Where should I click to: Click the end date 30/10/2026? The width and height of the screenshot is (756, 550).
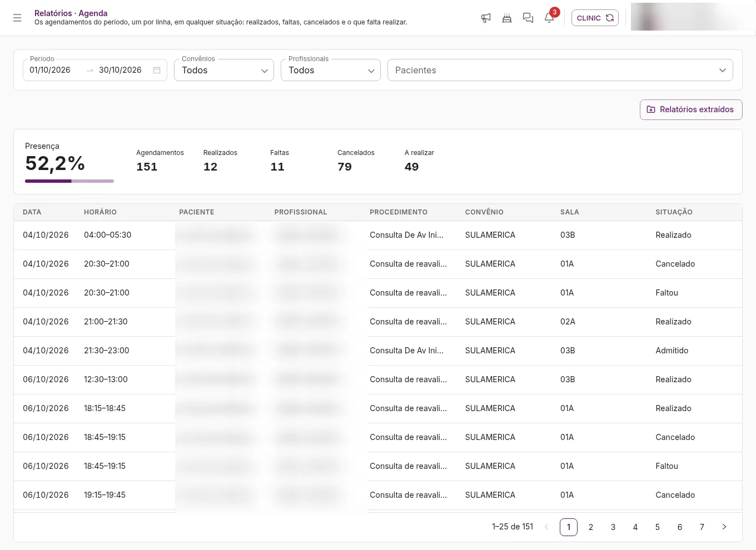pyautogui.click(x=120, y=70)
